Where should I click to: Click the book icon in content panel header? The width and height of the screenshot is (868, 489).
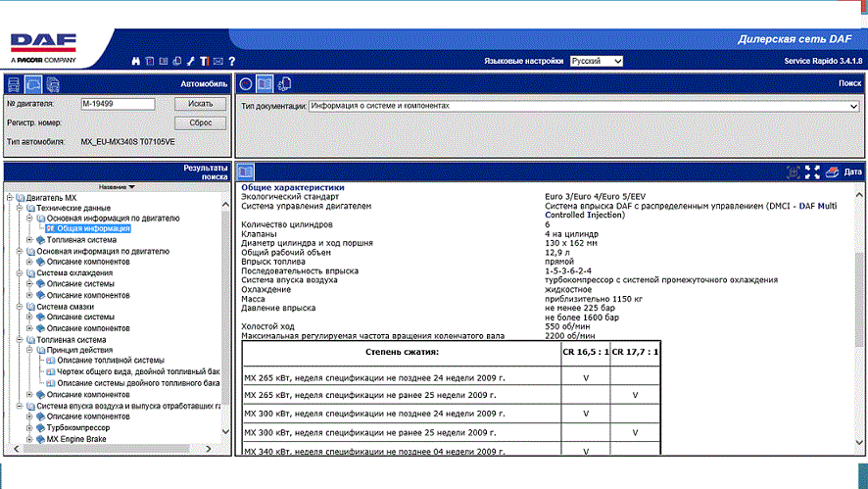pyautogui.click(x=246, y=171)
